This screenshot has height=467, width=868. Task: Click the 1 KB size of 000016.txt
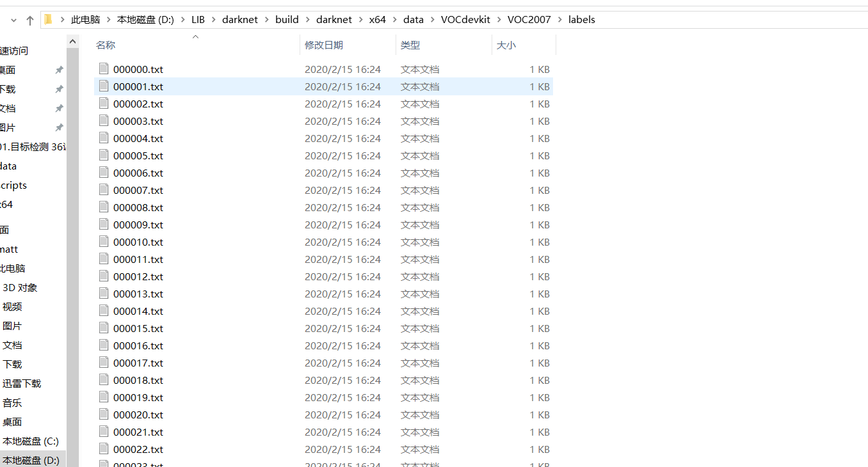(540, 345)
